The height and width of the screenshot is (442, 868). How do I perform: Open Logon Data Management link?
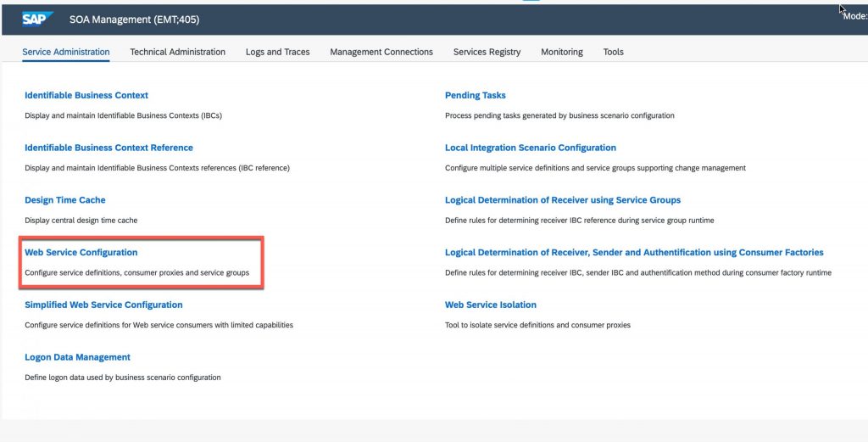pyautogui.click(x=77, y=357)
